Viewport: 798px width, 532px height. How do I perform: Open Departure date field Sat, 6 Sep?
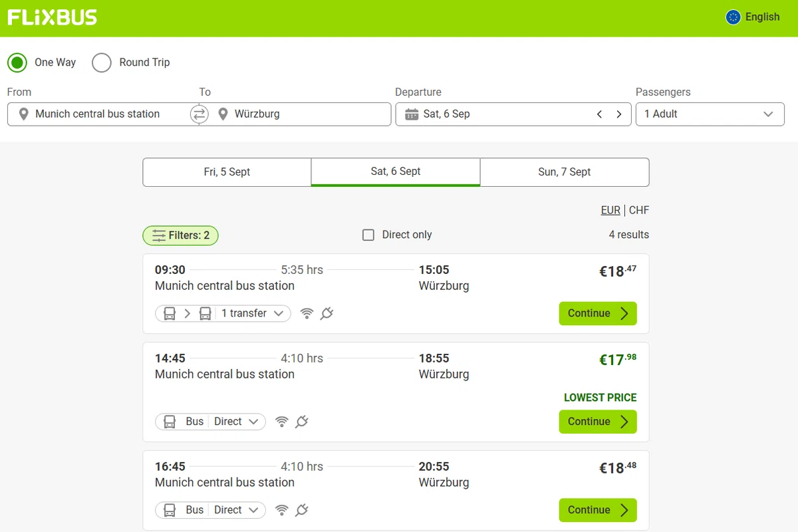[x=513, y=114]
